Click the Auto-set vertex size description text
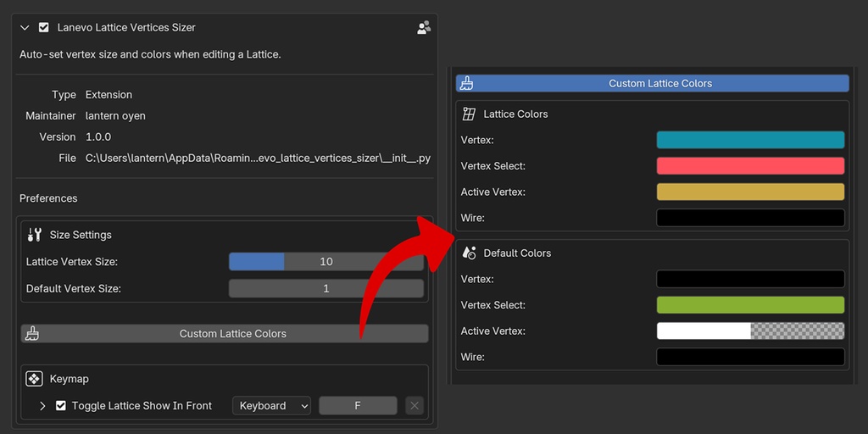The image size is (868, 434). (150, 55)
